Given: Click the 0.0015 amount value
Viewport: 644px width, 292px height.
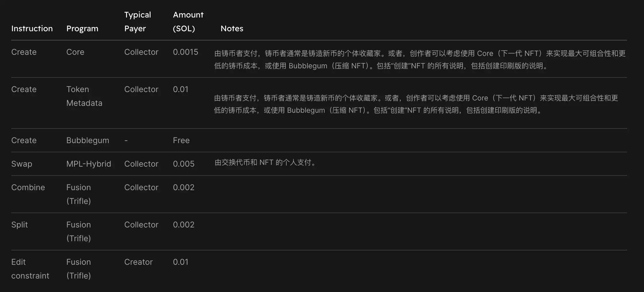Looking at the screenshot, I should 185,52.
